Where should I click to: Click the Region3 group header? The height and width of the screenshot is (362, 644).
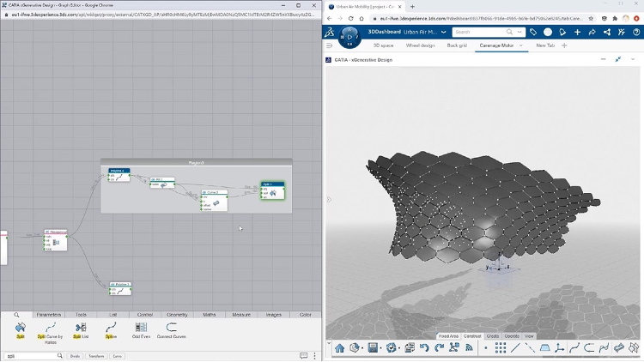(x=197, y=163)
